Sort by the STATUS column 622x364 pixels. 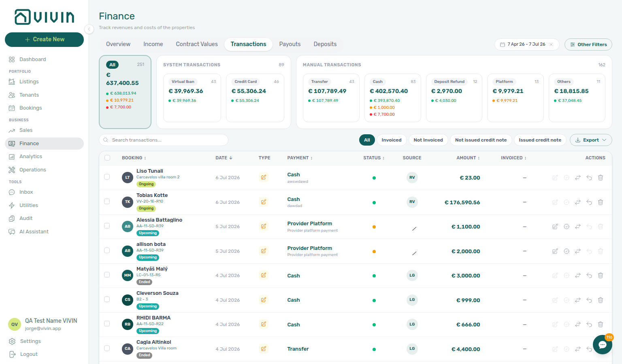[374, 158]
